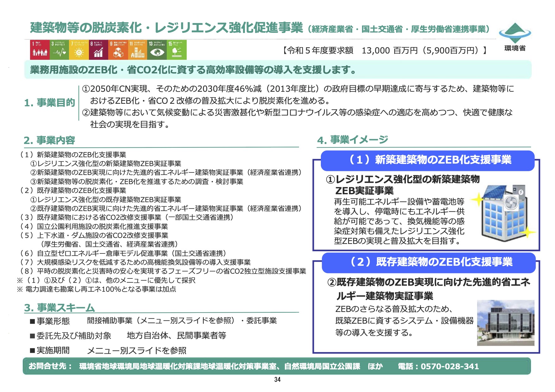
Task: Select 実施期間 value メニュー別スライドを参照
Action: point(137,351)
